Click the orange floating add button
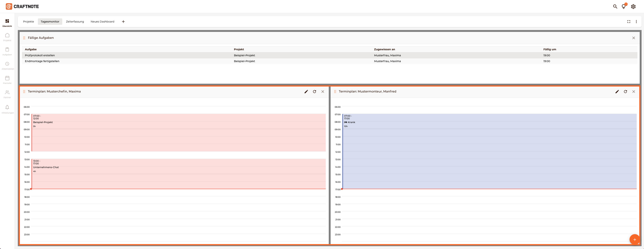 [634, 239]
